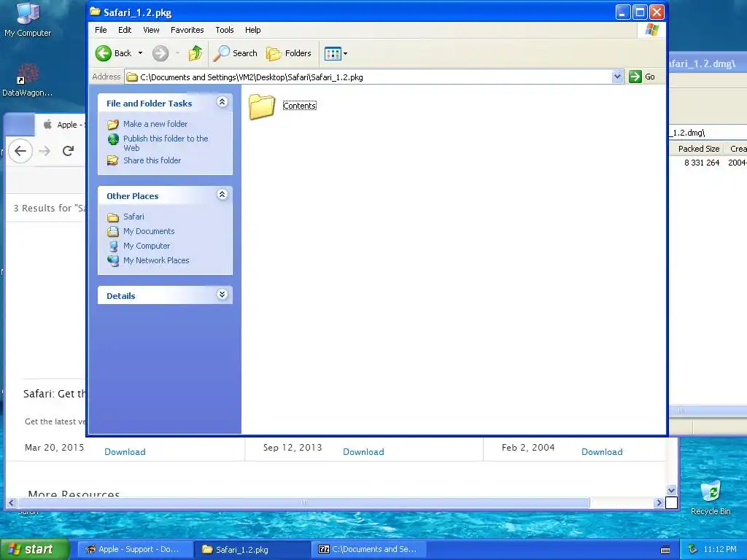Open the Back history dropdown arrow

pyautogui.click(x=141, y=53)
